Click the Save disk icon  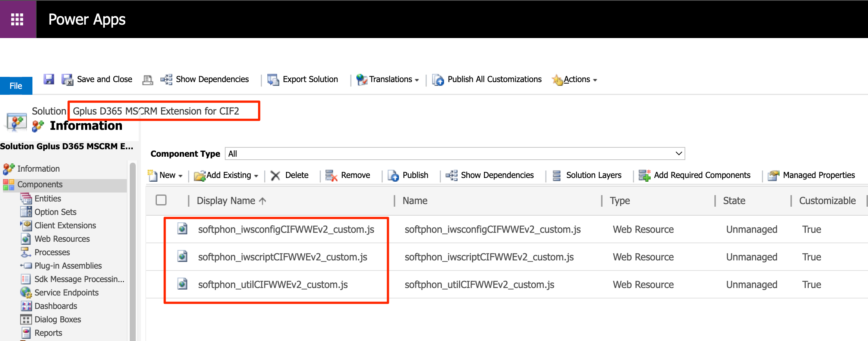pos(49,79)
